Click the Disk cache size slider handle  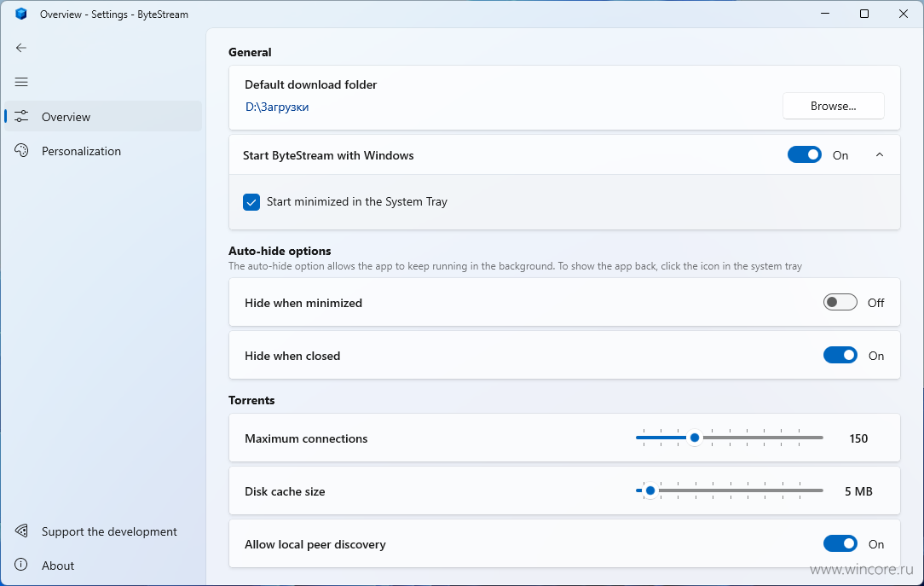point(650,490)
